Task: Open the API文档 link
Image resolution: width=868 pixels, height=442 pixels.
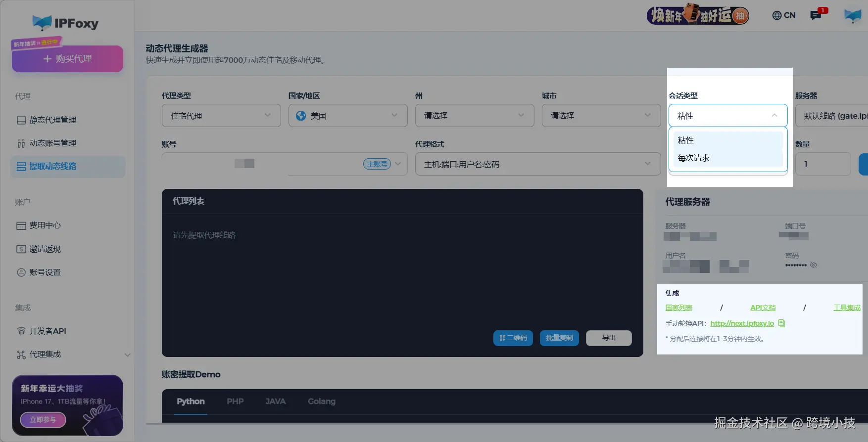Action: point(763,308)
